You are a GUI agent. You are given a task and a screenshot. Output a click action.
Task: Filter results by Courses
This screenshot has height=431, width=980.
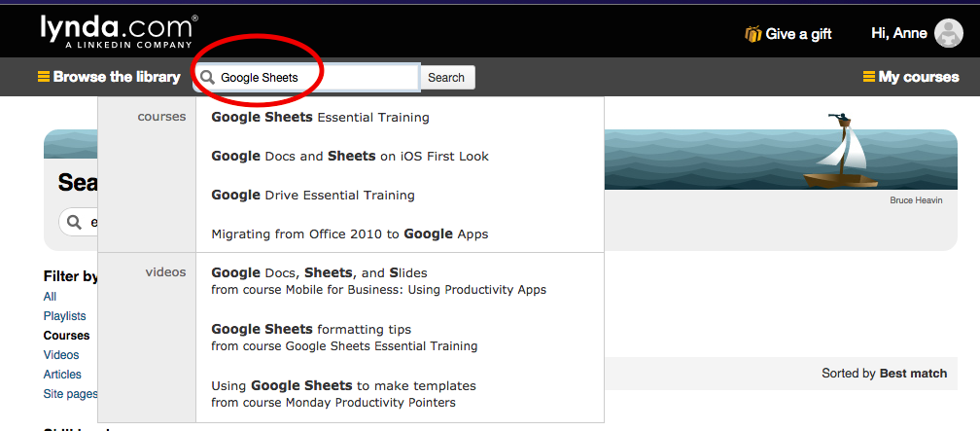66,336
